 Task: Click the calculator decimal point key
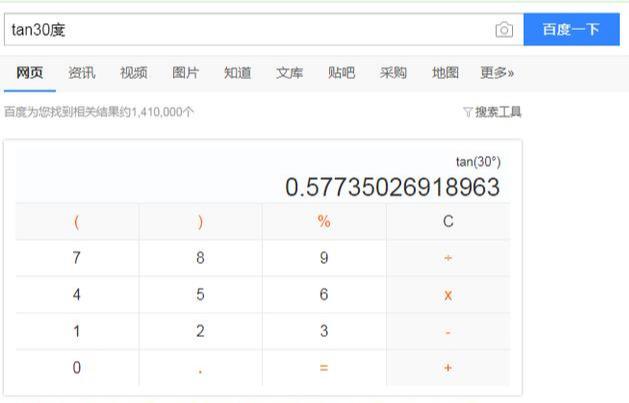click(x=200, y=368)
